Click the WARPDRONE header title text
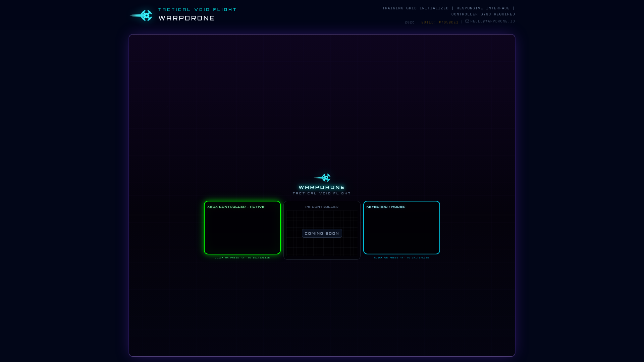644x362 pixels. 186,18
